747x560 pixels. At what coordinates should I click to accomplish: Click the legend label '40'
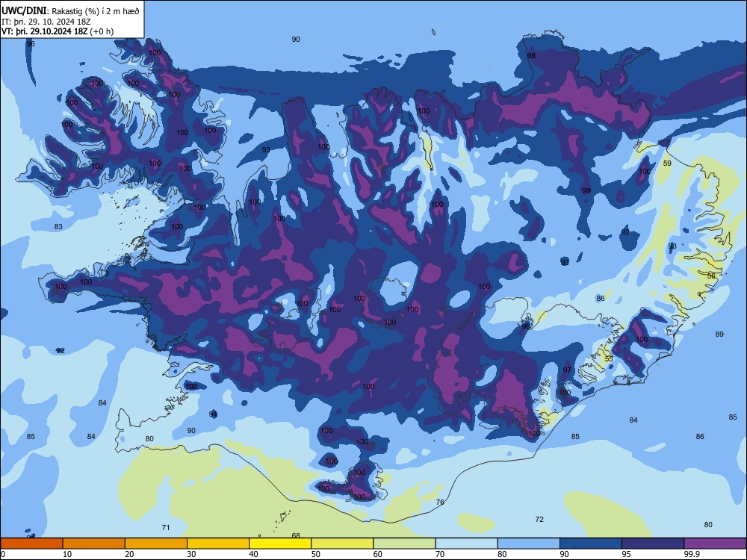click(254, 554)
